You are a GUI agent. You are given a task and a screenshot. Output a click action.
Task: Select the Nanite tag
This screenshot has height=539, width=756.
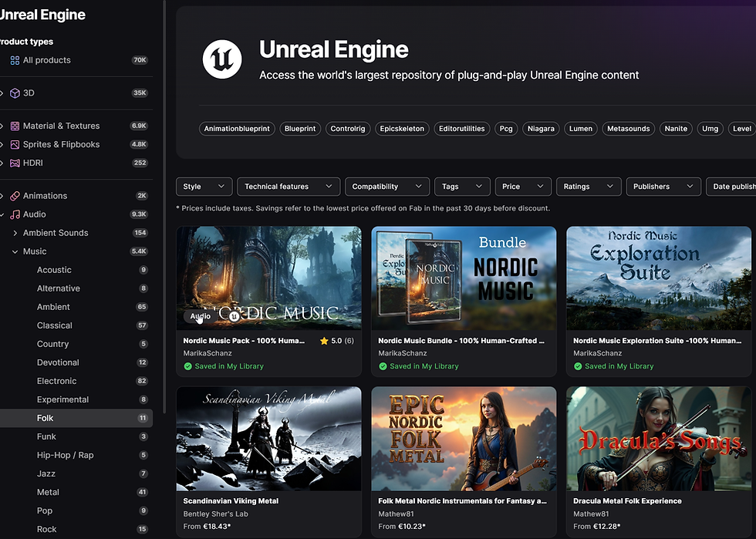tap(676, 129)
